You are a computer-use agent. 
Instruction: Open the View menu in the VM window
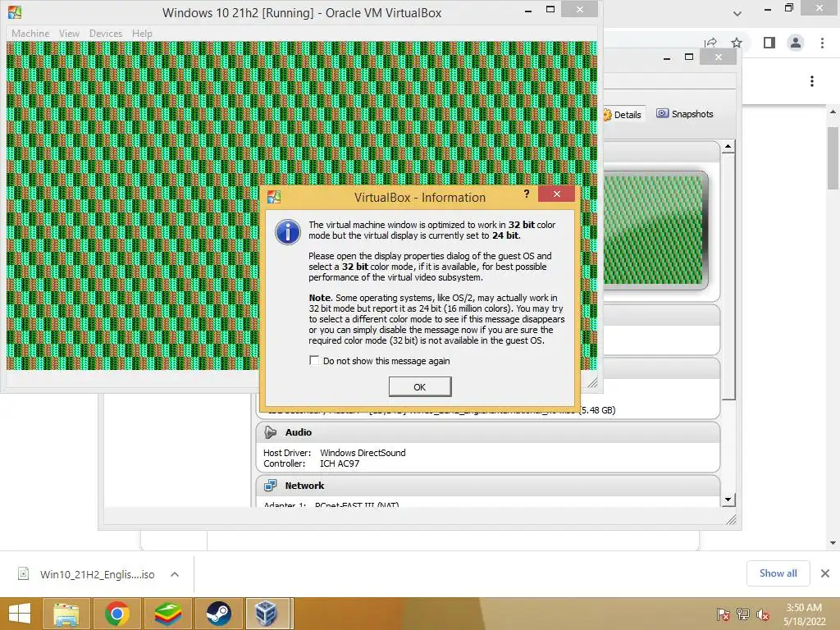(69, 33)
